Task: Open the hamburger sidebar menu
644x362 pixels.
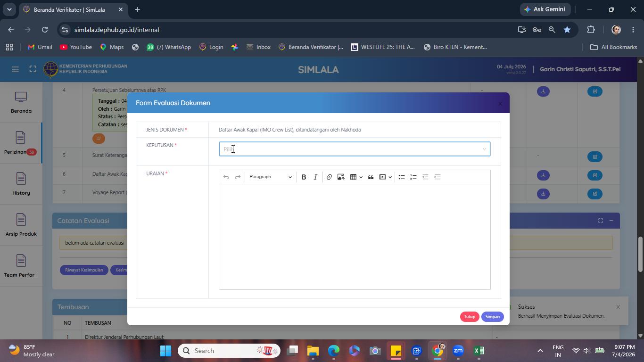Action: [x=15, y=69]
